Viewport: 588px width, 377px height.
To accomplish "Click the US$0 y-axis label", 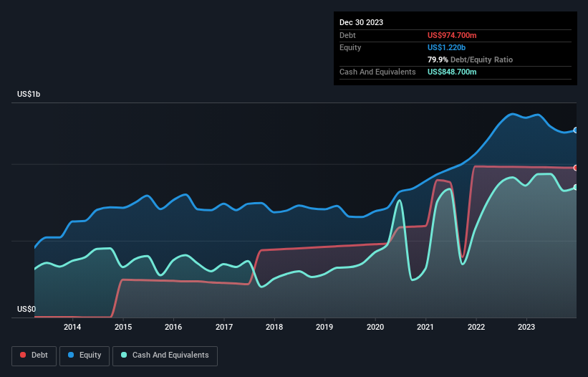I will 26,309.
